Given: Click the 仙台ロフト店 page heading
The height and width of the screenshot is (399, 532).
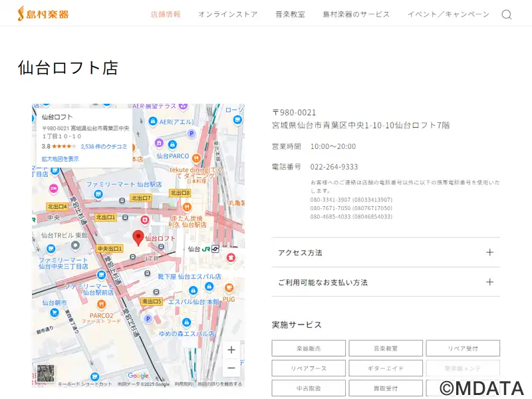Looking at the screenshot, I should pyautogui.click(x=68, y=68).
